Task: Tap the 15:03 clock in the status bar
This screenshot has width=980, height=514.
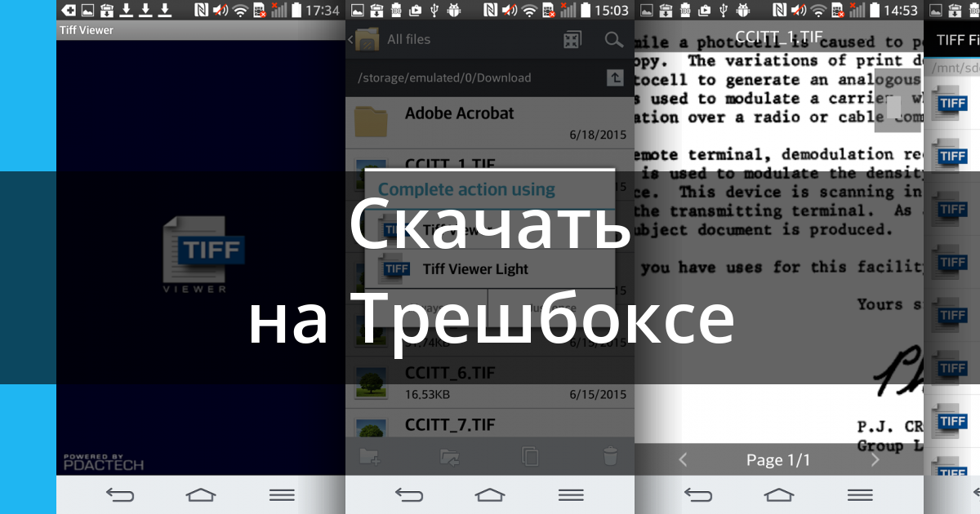Action: coord(612,11)
